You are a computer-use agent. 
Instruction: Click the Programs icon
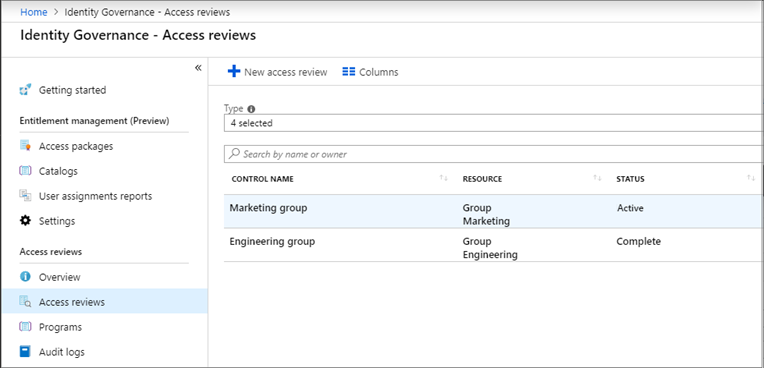(x=25, y=327)
